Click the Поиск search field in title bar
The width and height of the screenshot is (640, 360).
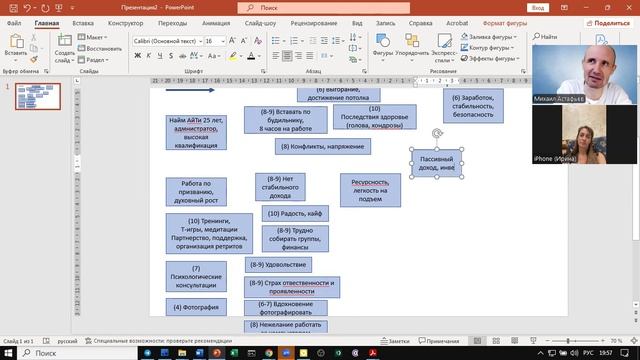tap(324, 8)
